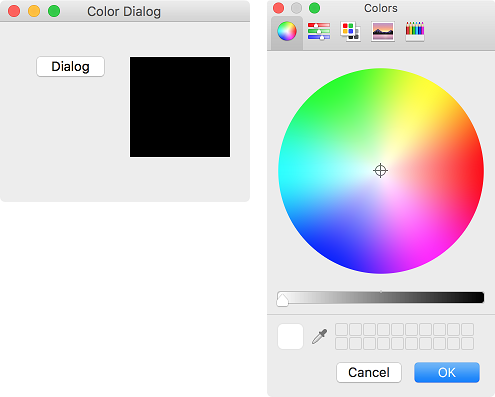The height and width of the screenshot is (397, 495).
Task: Confirm color selection with OK
Action: (x=447, y=372)
